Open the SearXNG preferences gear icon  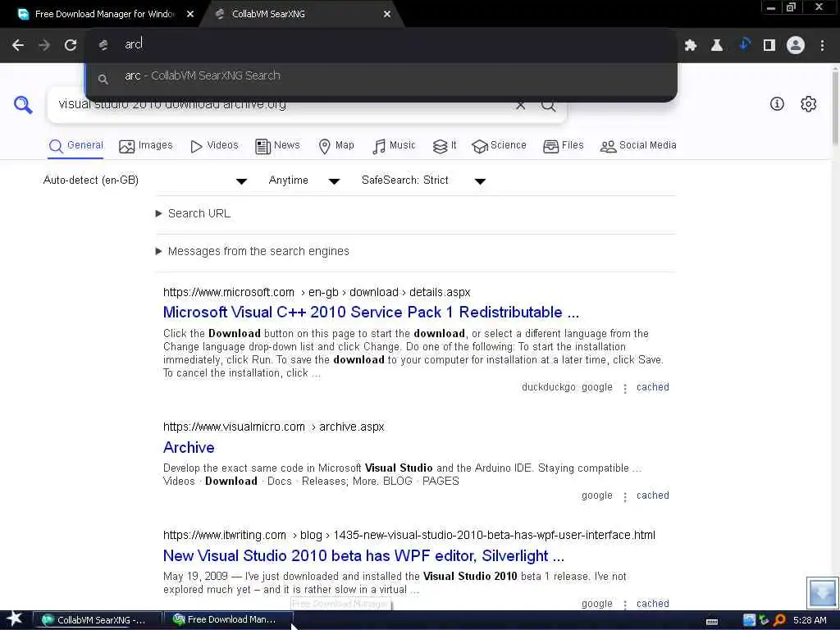coord(808,103)
